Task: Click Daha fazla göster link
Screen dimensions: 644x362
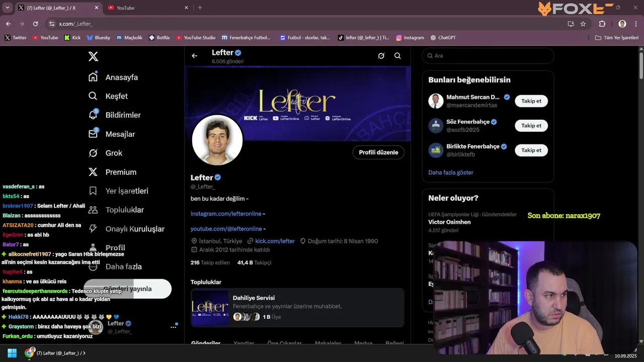Action: point(451,172)
